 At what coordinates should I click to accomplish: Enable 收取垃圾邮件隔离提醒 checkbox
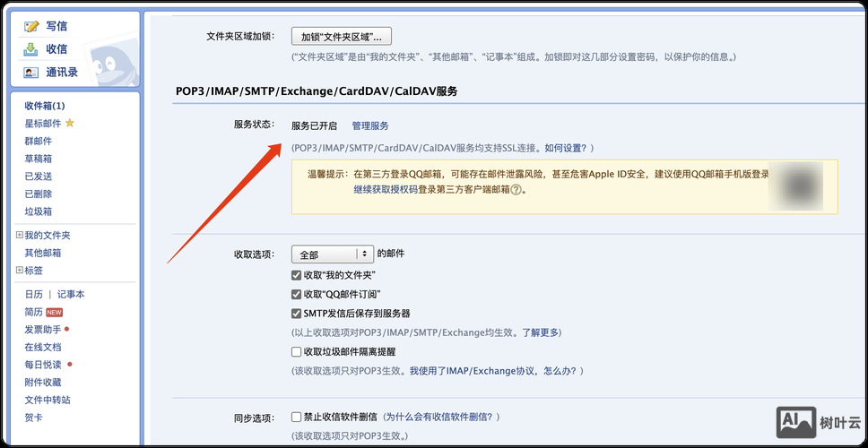(296, 352)
